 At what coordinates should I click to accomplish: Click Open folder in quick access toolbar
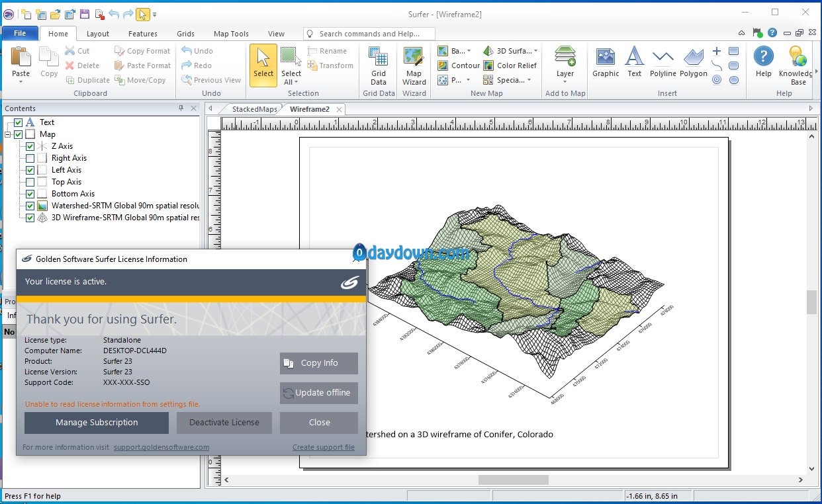coord(56,14)
